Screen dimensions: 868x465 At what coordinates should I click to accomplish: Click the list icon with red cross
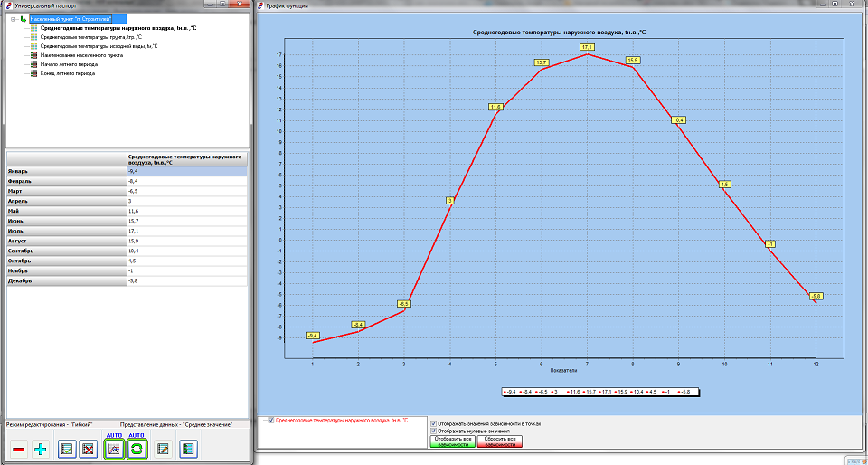[x=88, y=449]
